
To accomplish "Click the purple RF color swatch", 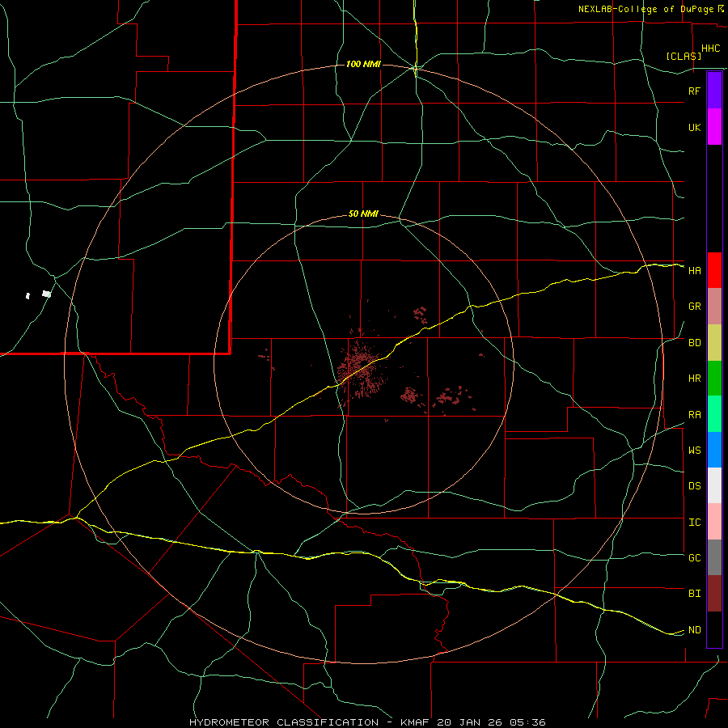I will (x=714, y=91).
